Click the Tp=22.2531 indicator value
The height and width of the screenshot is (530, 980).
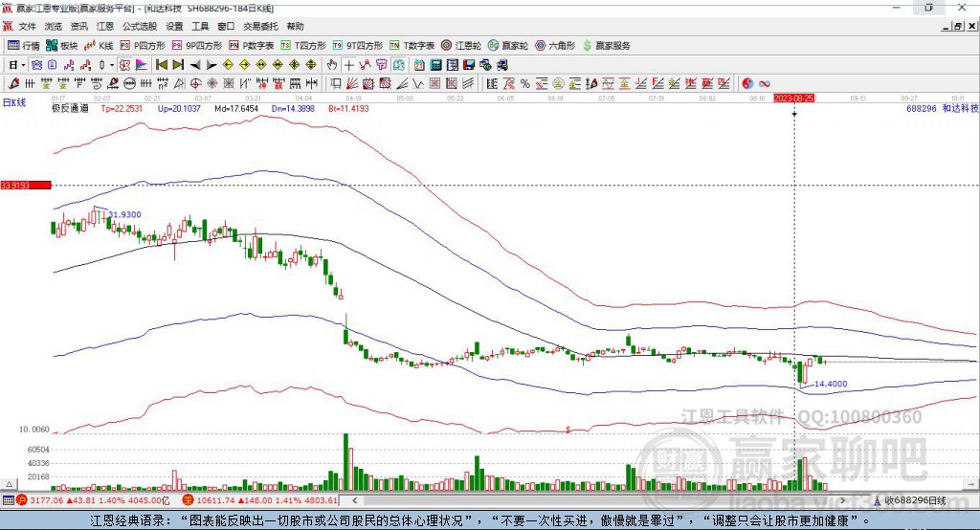point(122,108)
